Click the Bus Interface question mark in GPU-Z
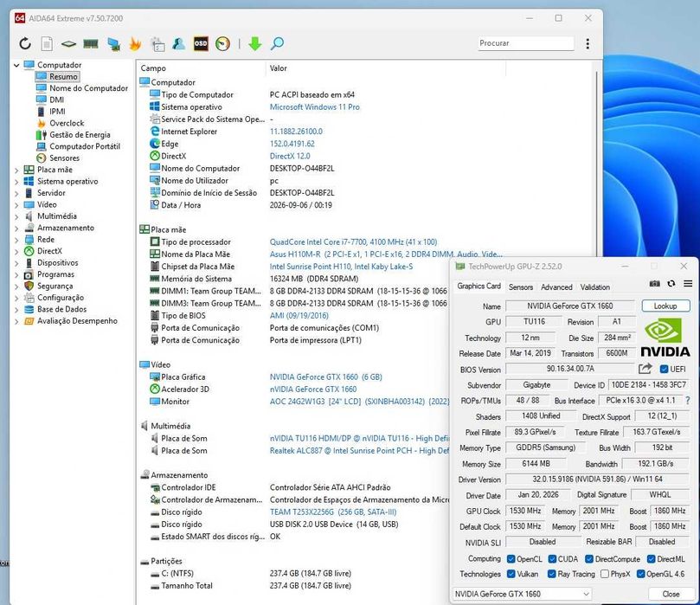 pos(688,401)
